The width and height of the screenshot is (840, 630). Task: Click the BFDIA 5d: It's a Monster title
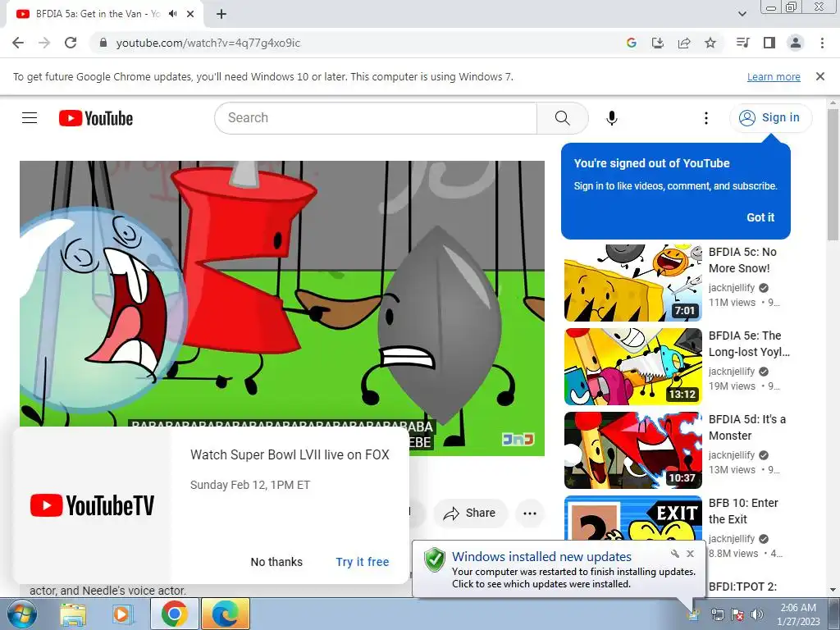pyautogui.click(x=747, y=427)
